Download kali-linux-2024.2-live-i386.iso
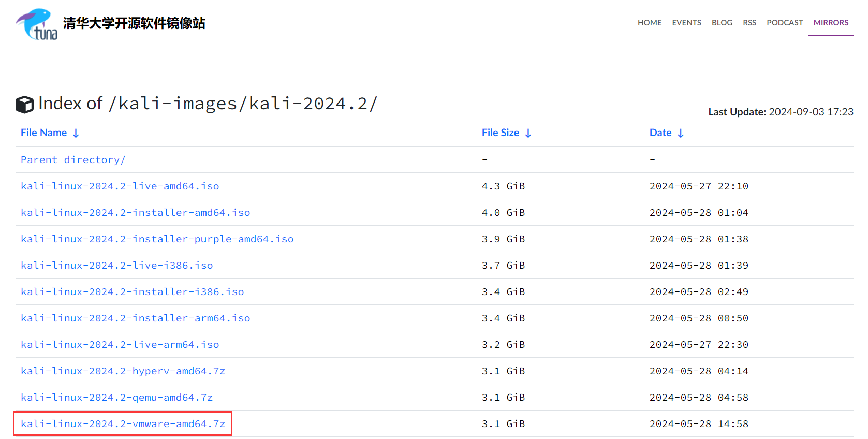This screenshot has width=868, height=439. 117,266
